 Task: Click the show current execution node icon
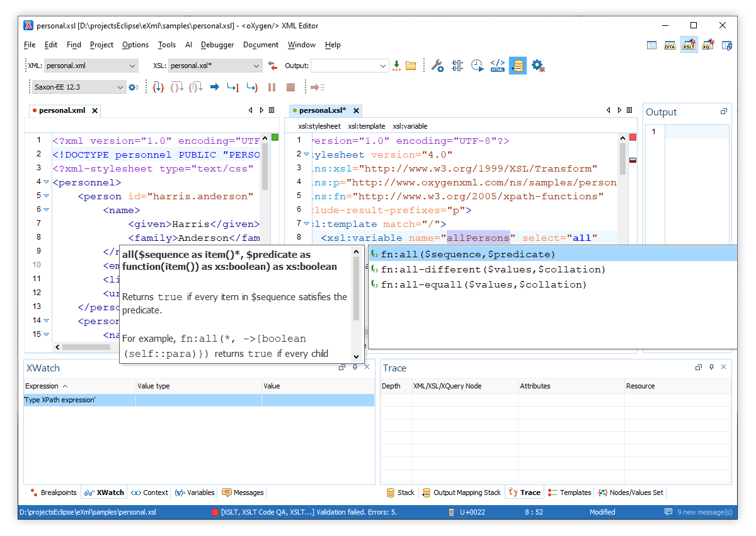(318, 87)
